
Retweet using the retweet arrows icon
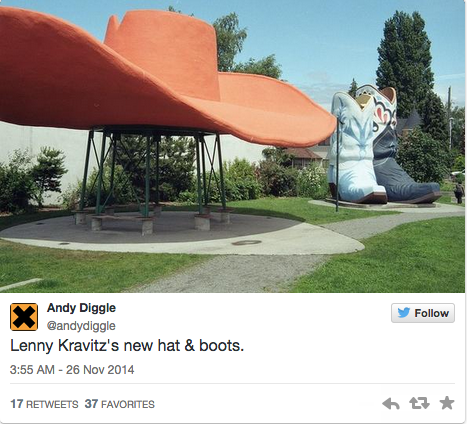pos(419,403)
